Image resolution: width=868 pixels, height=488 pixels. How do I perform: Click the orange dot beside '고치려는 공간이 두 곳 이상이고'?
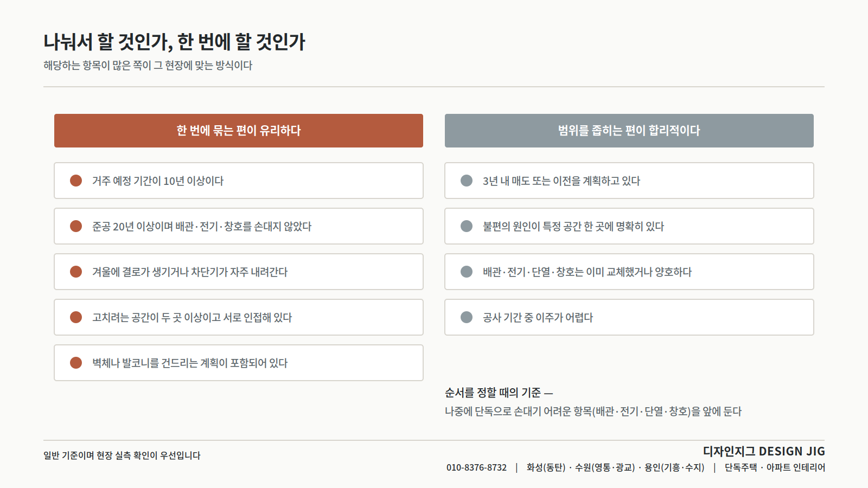[76, 317]
